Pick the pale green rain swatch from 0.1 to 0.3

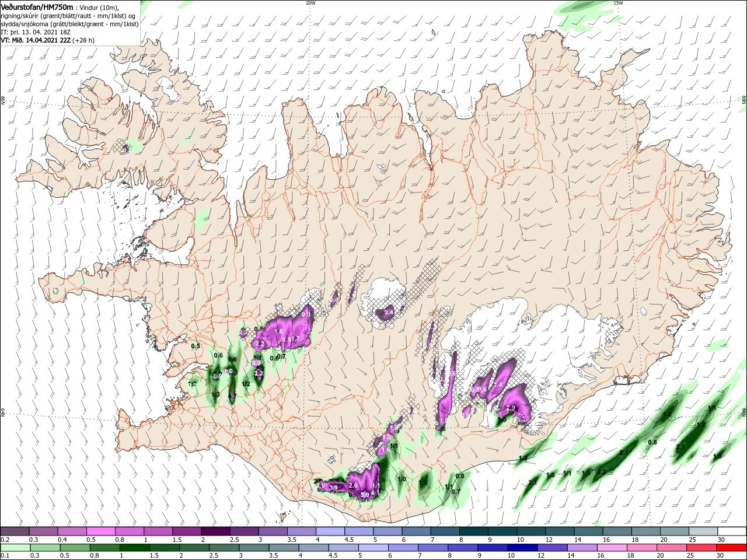(15, 548)
